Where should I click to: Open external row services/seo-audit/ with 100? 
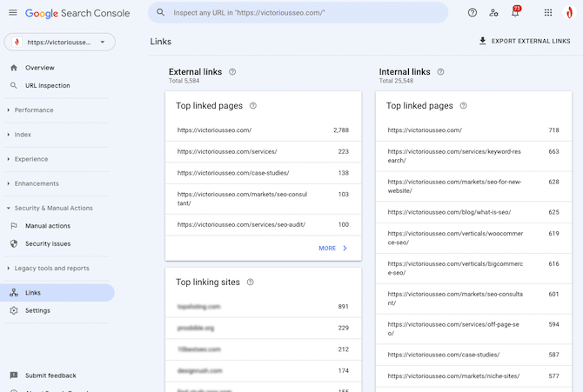coord(264,224)
